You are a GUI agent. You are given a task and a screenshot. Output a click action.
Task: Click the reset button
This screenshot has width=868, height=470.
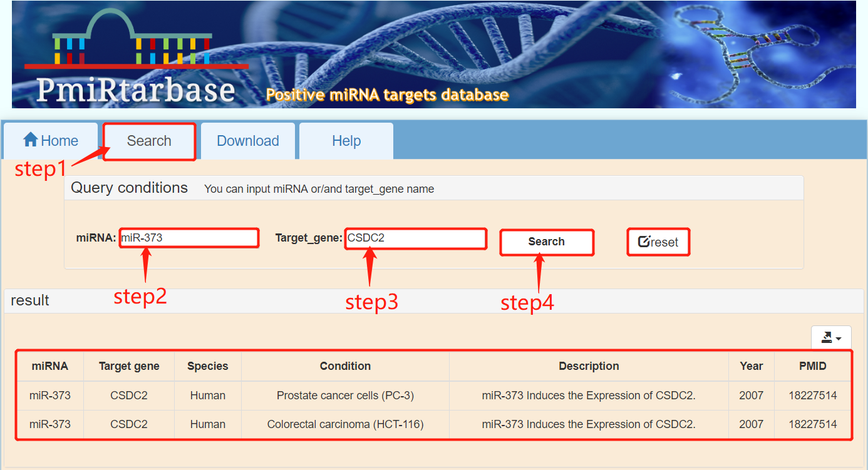pyautogui.click(x=658, y=242)
